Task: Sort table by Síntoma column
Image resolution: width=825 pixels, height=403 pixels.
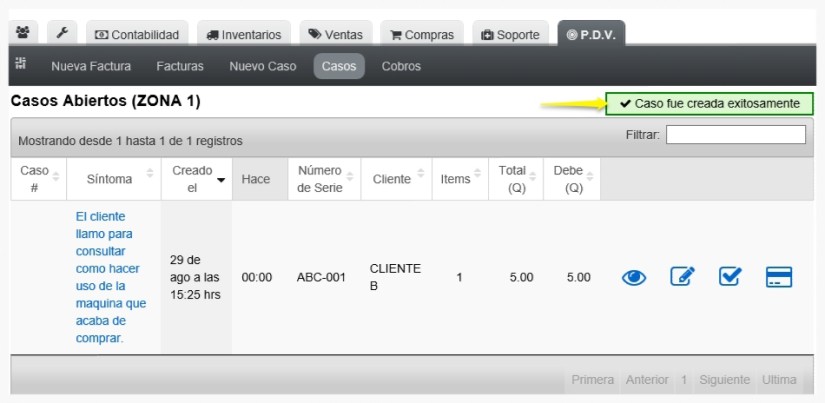Action: click(x=114, y=179)
